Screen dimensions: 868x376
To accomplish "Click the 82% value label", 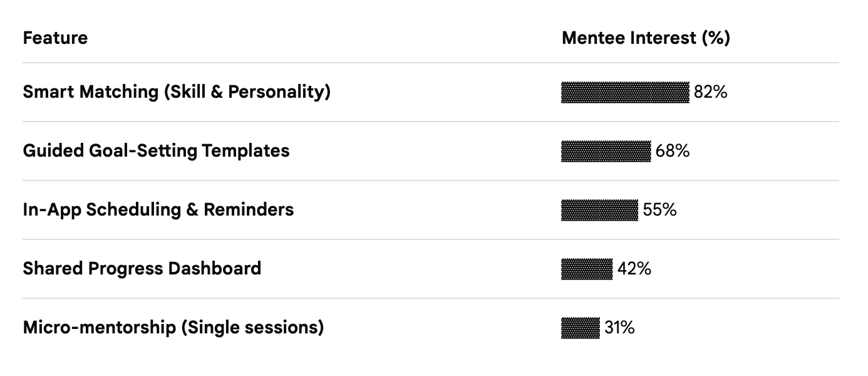I will coord(710,92).
